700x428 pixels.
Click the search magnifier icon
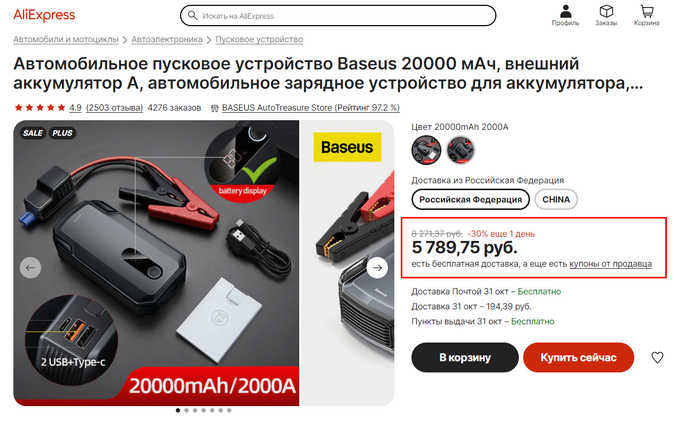coord(192,16)
